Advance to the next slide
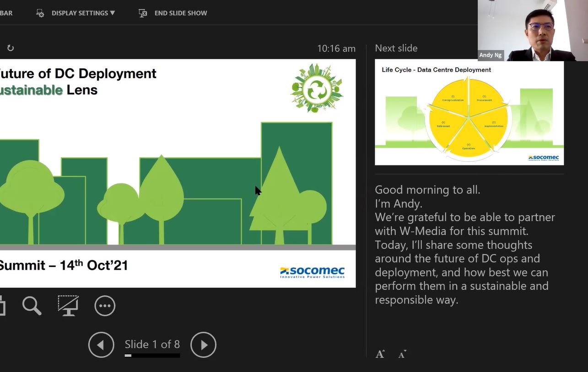The image size is (588, 372). (x=203, y=345)
